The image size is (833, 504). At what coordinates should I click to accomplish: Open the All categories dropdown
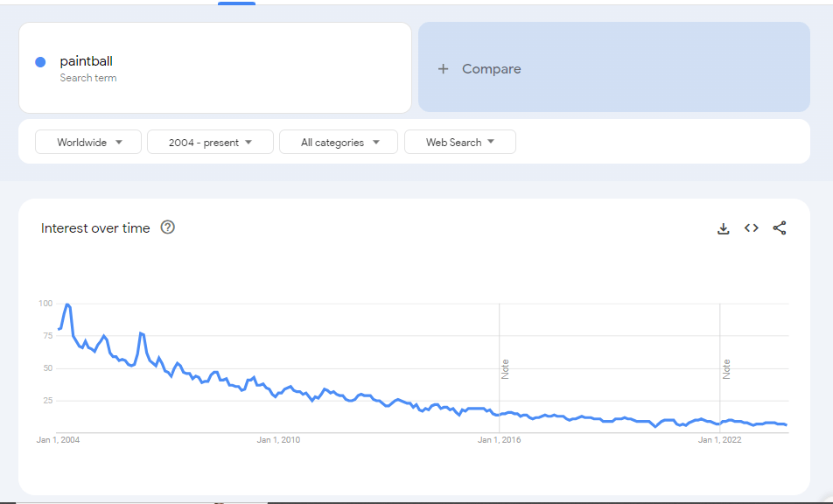pos(339,141)
